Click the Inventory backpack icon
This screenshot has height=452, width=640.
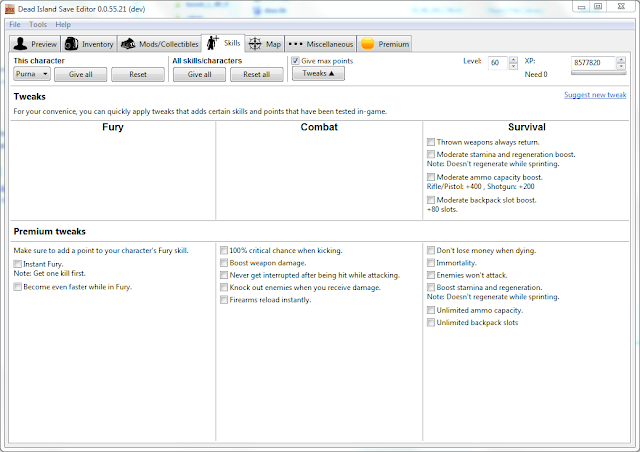coord(72,44)
